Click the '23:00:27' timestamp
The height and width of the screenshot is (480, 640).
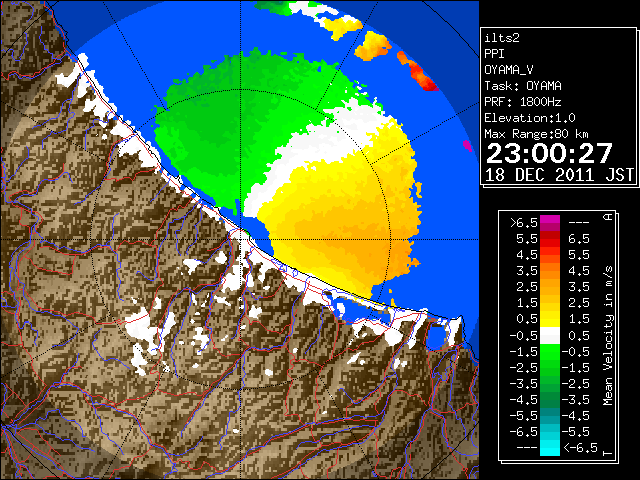(549, 153)
